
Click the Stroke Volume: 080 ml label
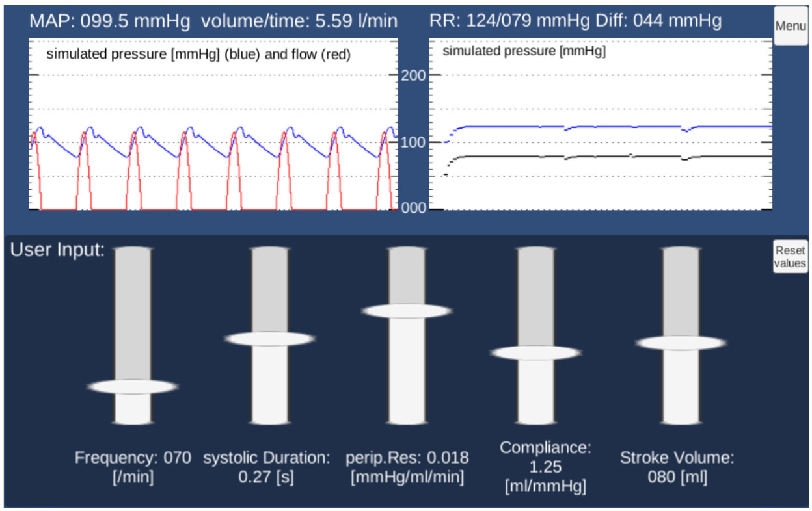point(677,467)
